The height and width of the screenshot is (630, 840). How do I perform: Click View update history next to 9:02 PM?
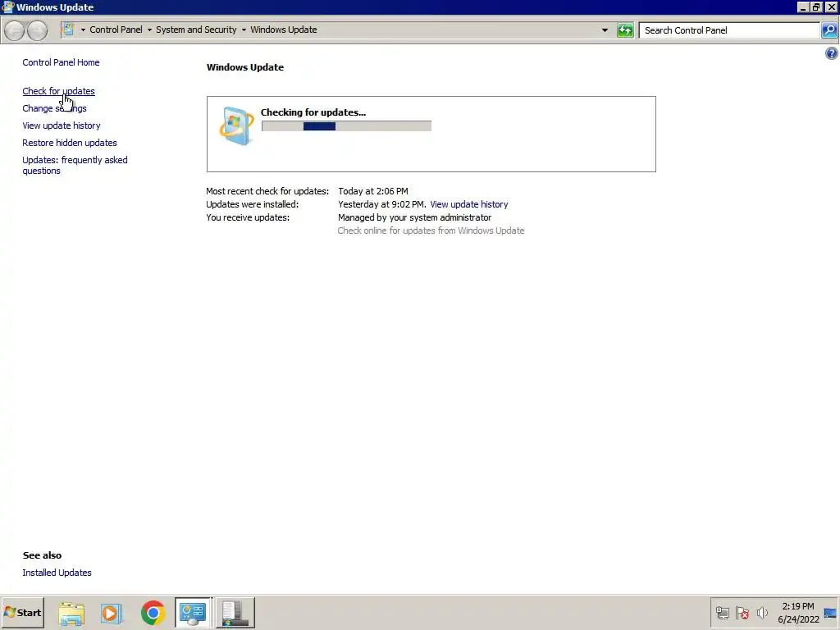pos(468,204)
